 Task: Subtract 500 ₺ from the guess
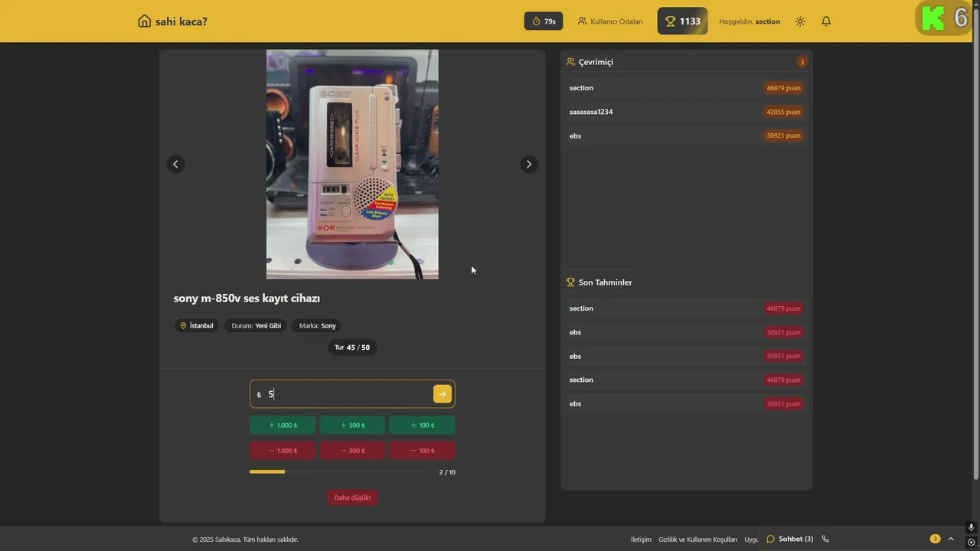click(x=352, y=450)
